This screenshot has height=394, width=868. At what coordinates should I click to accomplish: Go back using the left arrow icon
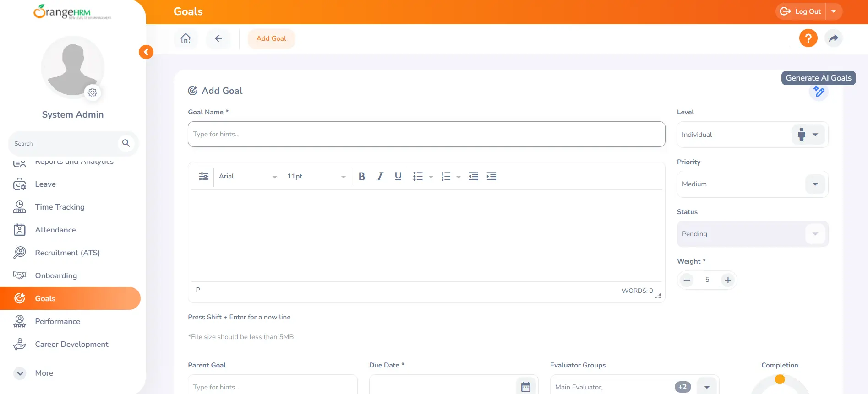pos(218,38)
